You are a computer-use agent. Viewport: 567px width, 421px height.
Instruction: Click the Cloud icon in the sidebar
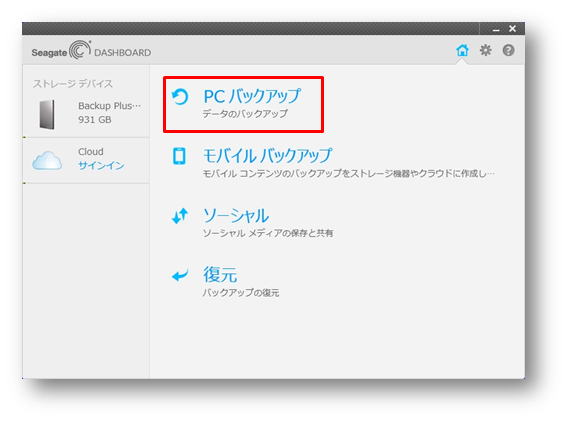click(47, 160)
